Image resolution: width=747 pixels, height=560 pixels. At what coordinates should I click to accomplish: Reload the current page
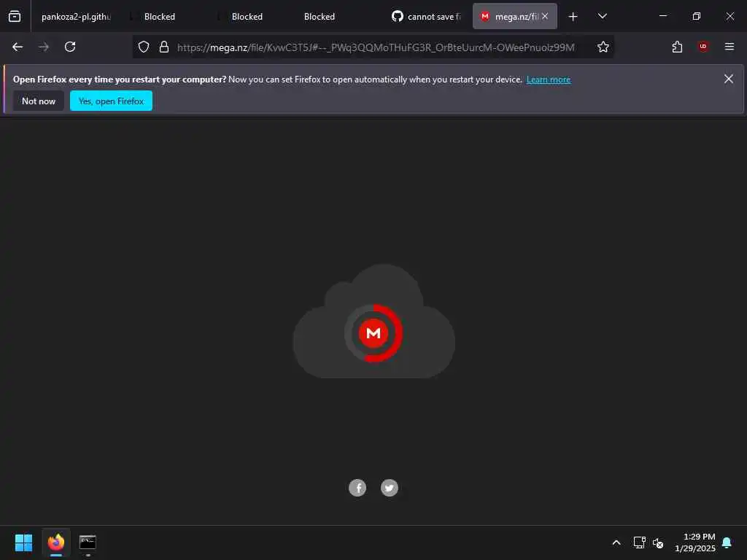[x=70, y=47]
